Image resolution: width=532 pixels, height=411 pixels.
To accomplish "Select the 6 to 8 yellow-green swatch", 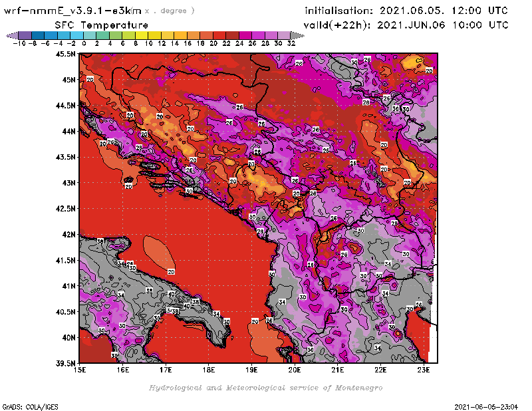I will [x=128, y=35].
